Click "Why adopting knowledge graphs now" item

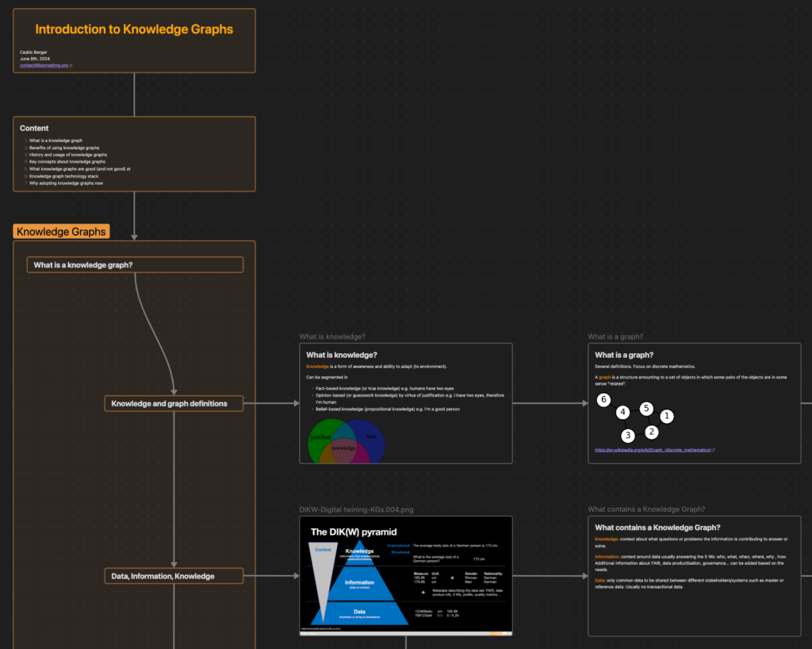[66, 182]
